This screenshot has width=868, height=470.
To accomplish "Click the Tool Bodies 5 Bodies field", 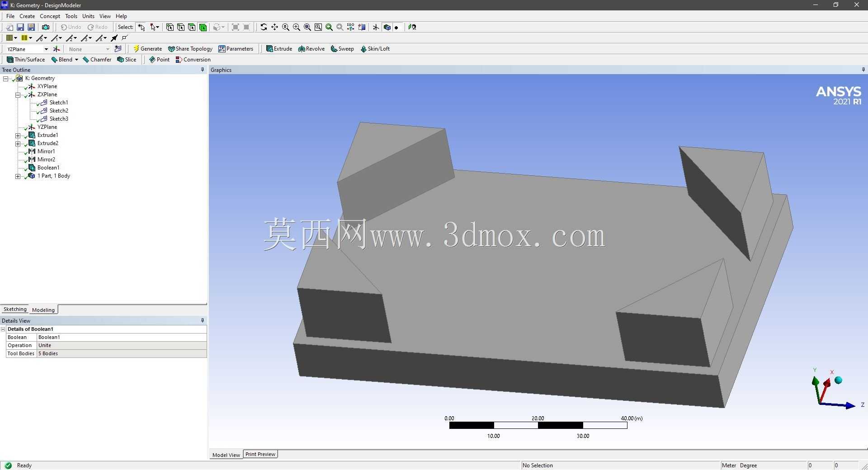I will pos(122,353).
